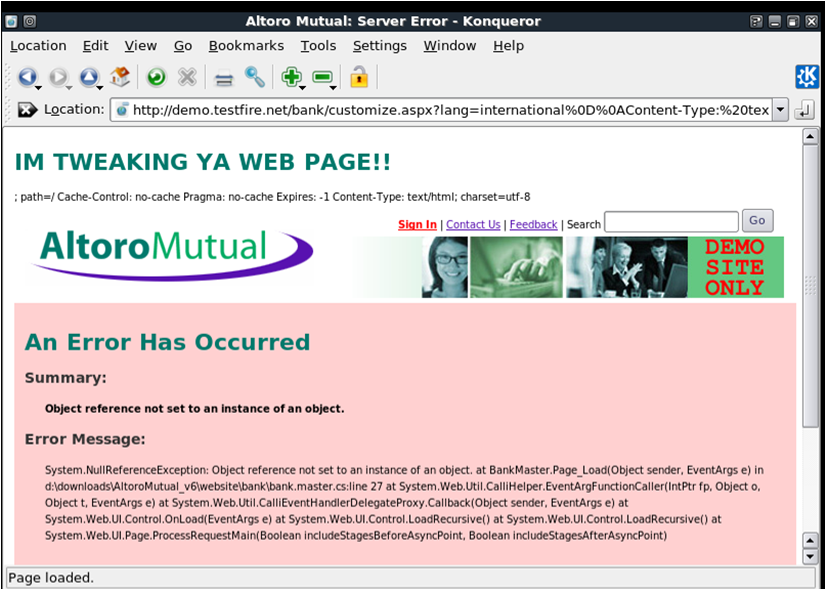The image size is (825, 589).
Task: Click the business meeting banner photo
Action: (627, 267)
